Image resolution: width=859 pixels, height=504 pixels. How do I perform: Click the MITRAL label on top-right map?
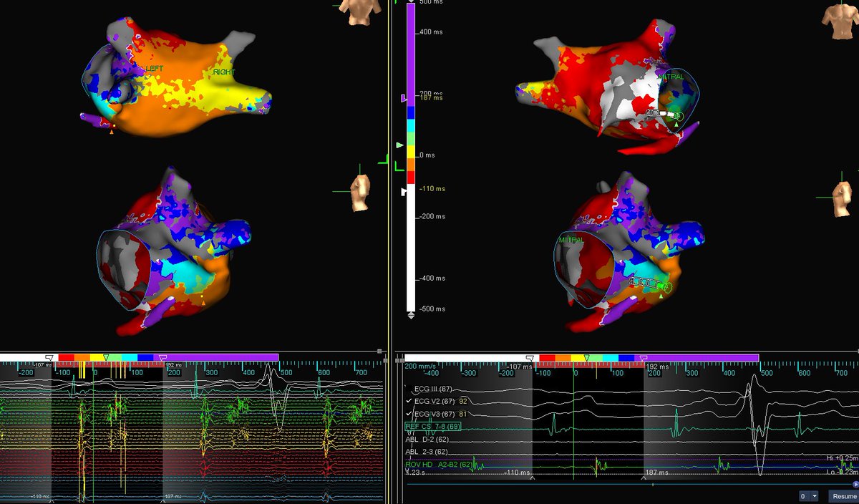(x=671, y=76)
